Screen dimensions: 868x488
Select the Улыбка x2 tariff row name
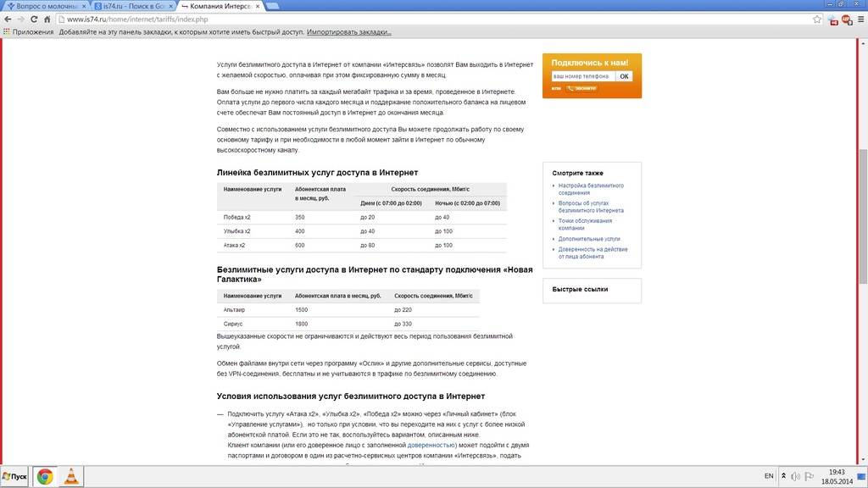(237, 231)
